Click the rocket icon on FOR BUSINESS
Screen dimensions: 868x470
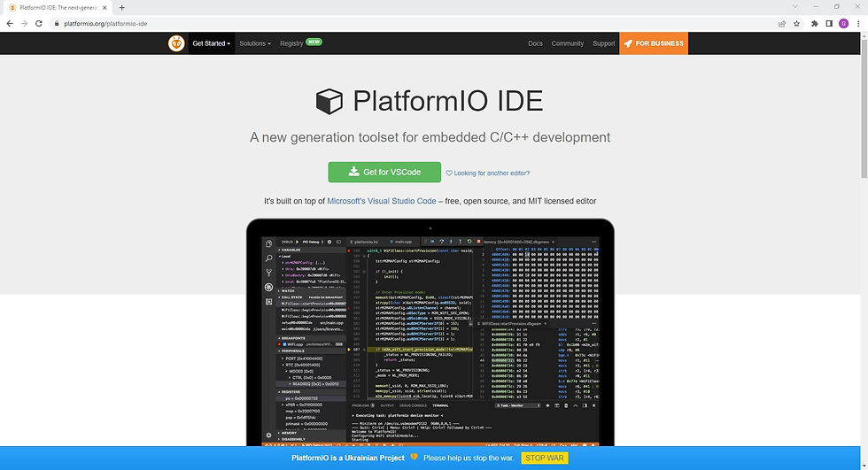(x=628, y=43)
